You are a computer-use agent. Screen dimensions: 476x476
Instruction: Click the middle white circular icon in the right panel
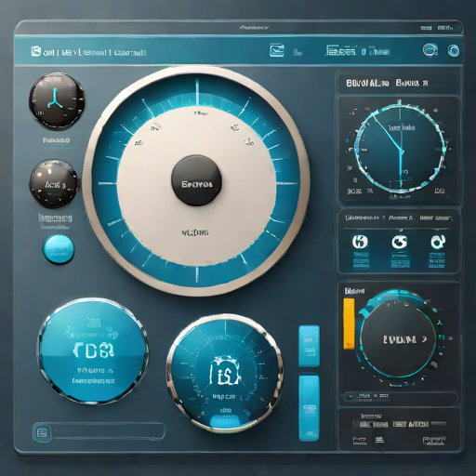tap(399, 242)
